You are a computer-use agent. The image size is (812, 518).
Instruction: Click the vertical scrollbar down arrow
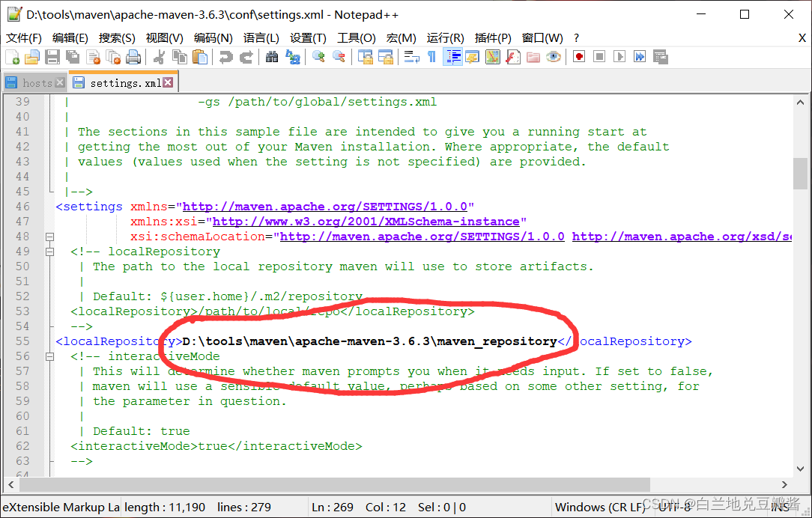(800, 469)
